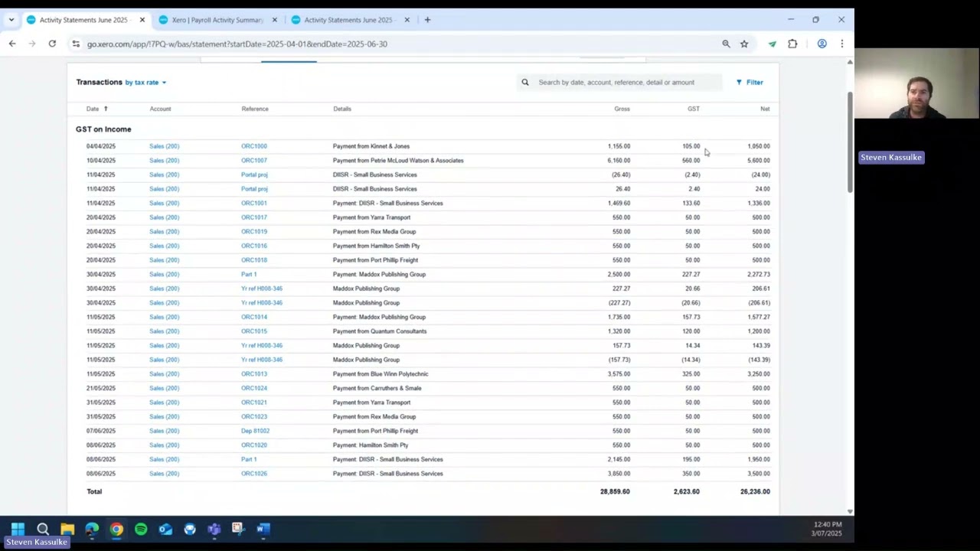The height and width of the screenshot is (551, 980).
Task: Click 'Payment from Quantum Consultants' detail
Action: click(x=380, y=331)
